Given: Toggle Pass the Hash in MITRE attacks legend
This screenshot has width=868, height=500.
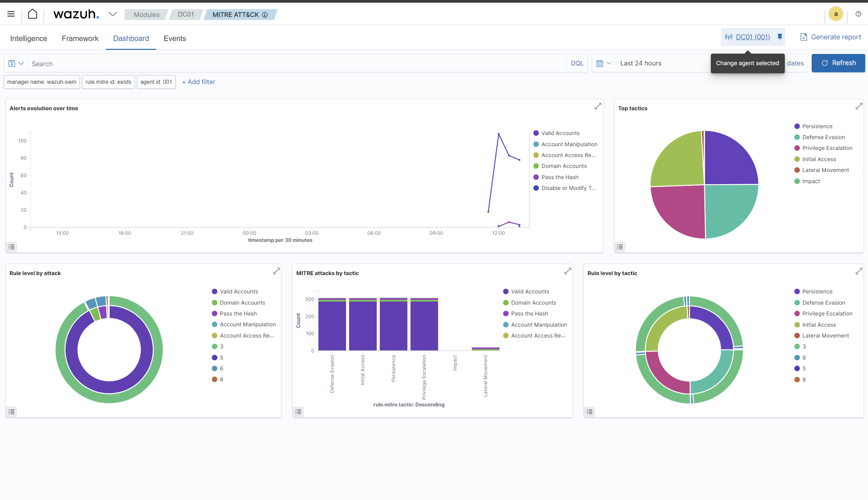Looking at the screenshot, I should [529, 313].
